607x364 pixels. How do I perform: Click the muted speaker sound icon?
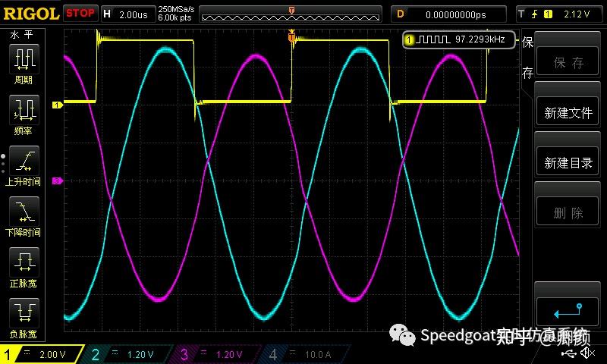tap(587, 353)
